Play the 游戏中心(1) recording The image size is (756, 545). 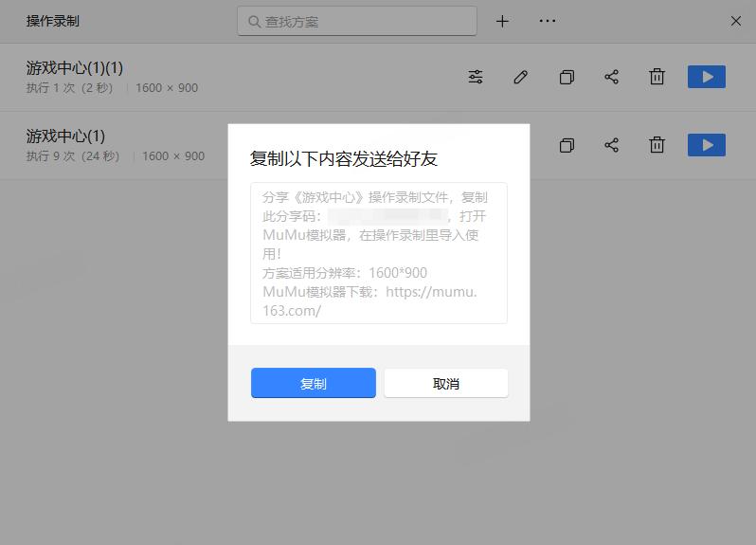point(706,145)
